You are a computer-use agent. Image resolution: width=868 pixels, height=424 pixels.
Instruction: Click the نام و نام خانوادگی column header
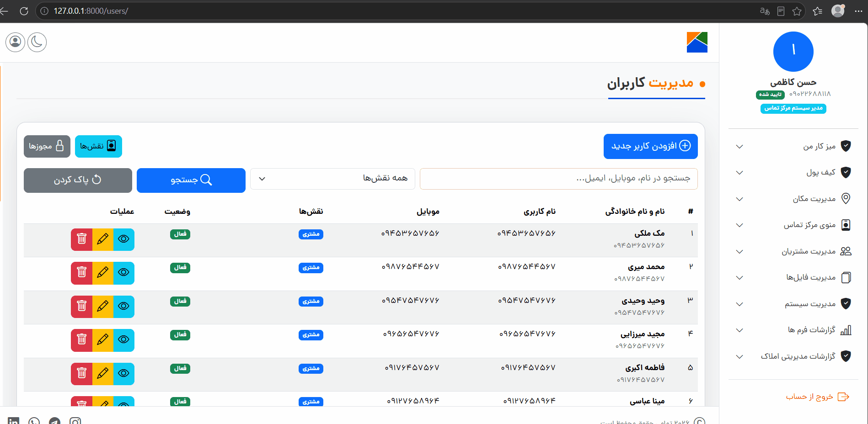click(635, 211)
